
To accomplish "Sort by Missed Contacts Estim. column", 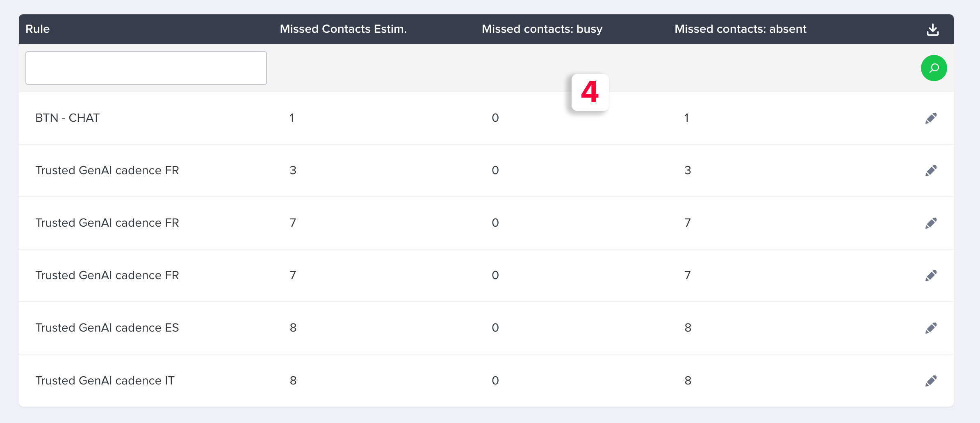I will click(343, 29).
